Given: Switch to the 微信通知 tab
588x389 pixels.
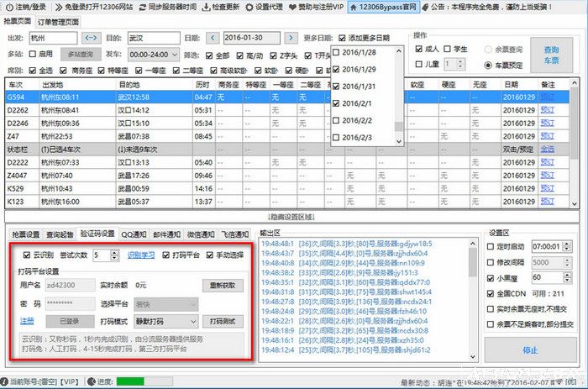Looking at the screenshot, I should point(201,234).
